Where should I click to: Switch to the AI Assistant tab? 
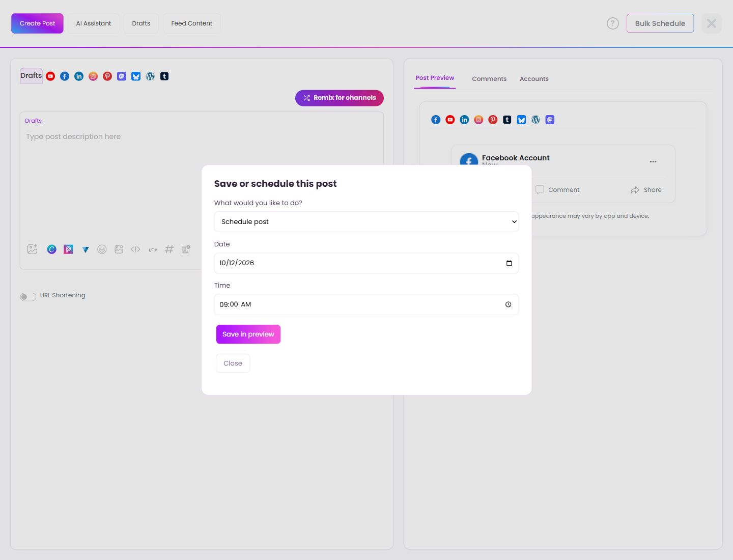point(94,23)
